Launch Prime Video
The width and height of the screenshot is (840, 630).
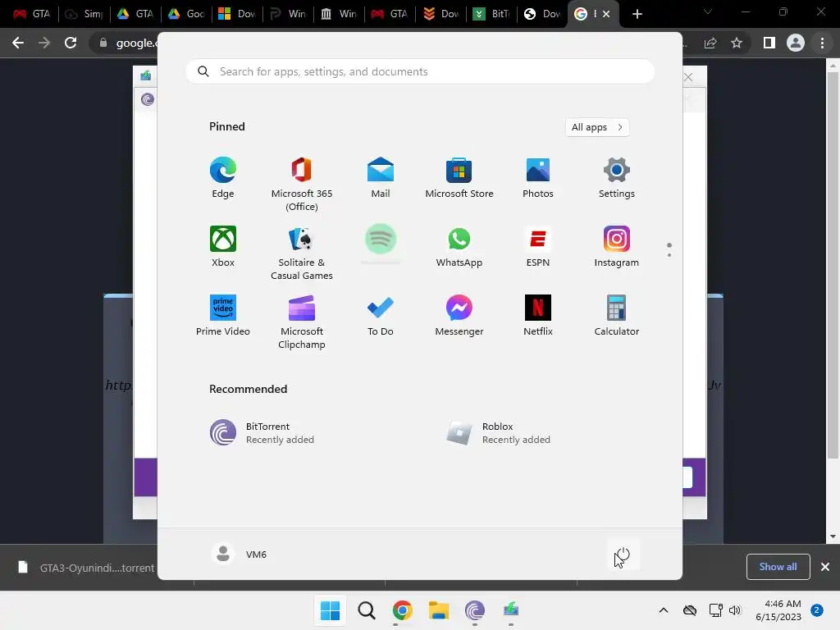click(223, 316)
